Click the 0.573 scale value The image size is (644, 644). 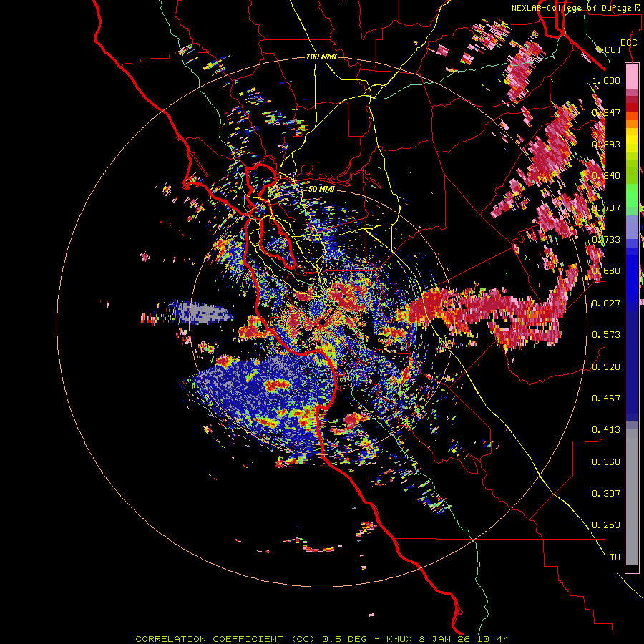pos(606,334)
